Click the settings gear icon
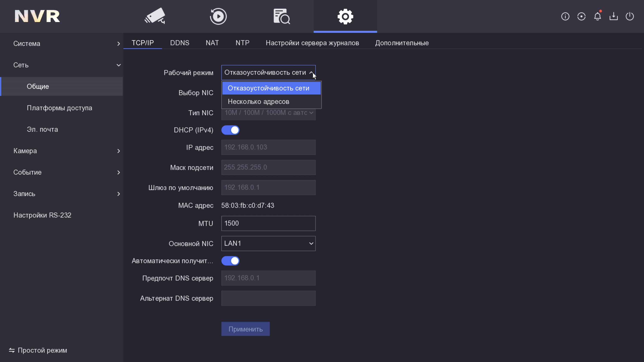644x362 pixels. (x=345, y=16)
